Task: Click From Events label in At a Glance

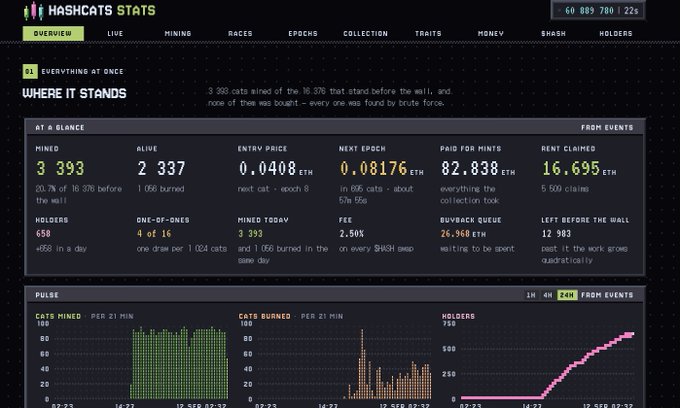Action: click(x=607, y=127)
